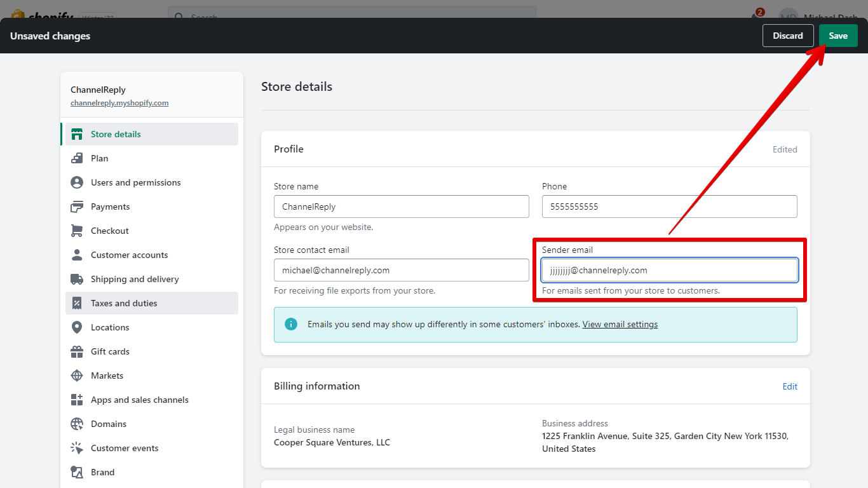Open Apps and sales channels
The width and height of the screenshot is (868, 488).
152,400
